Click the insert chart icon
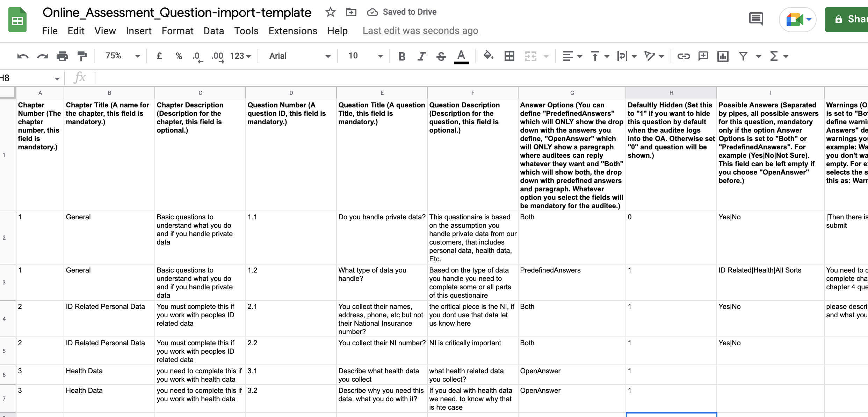The width and height of the screenshot is (868, 417). 723,56
